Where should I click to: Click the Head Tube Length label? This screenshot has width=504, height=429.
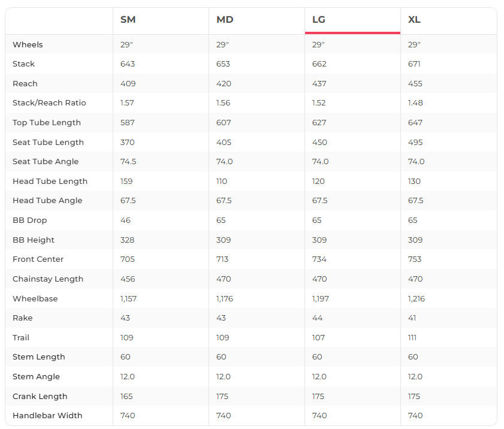click(50, 182)
